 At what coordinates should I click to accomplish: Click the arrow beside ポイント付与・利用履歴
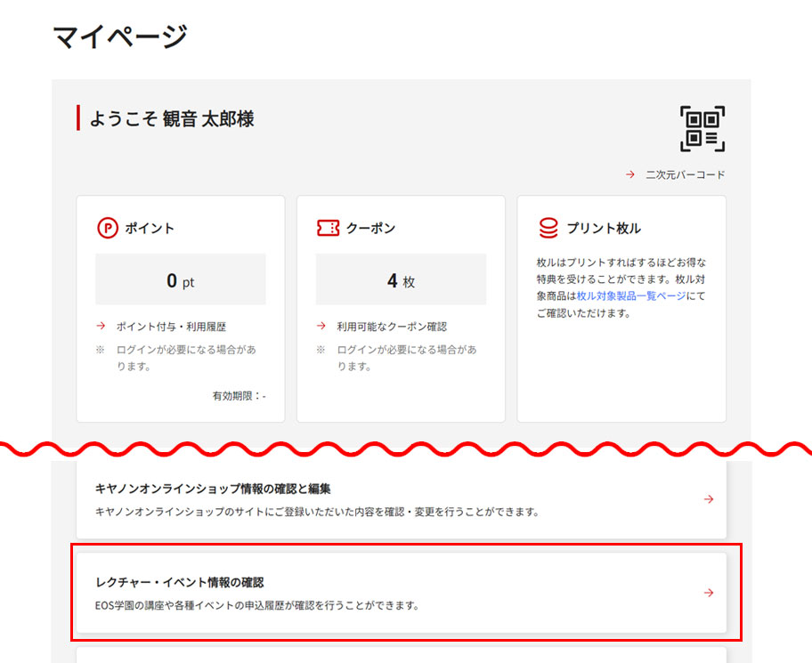coord(101,327)
